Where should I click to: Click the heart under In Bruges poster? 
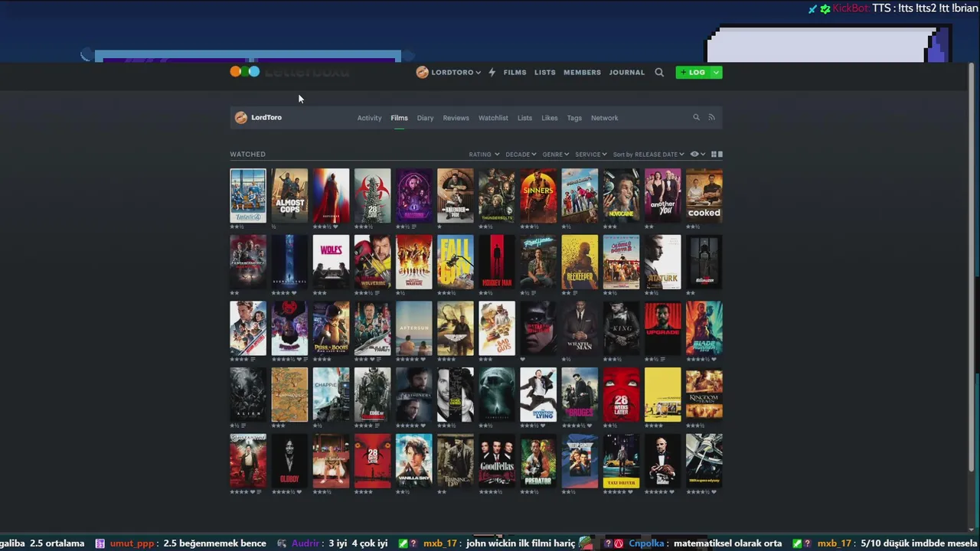590,425
